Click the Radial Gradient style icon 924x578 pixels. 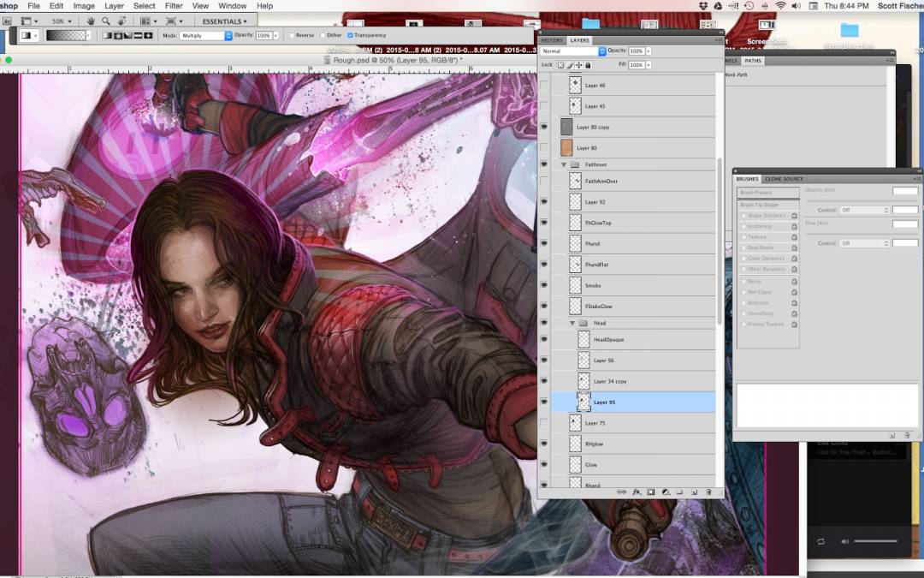(x=117, y=35)
